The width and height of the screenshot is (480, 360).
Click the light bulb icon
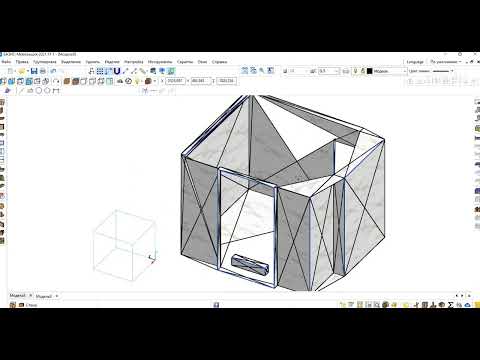click(x=137, y=81)
